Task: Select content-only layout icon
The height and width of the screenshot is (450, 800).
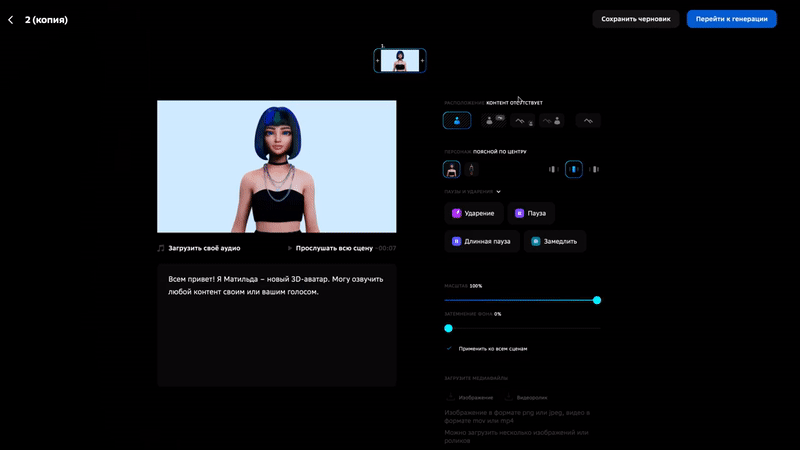Action: click(x=588, y=120)
